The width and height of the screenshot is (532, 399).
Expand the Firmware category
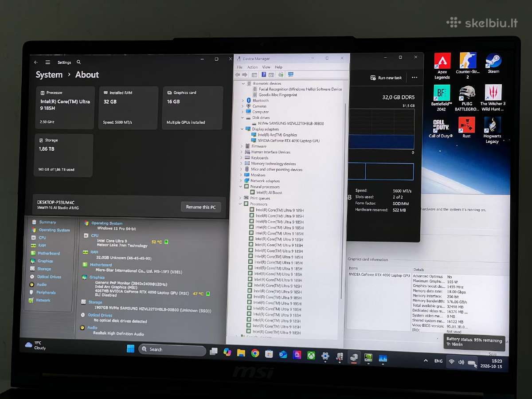(x=242, y=146)
